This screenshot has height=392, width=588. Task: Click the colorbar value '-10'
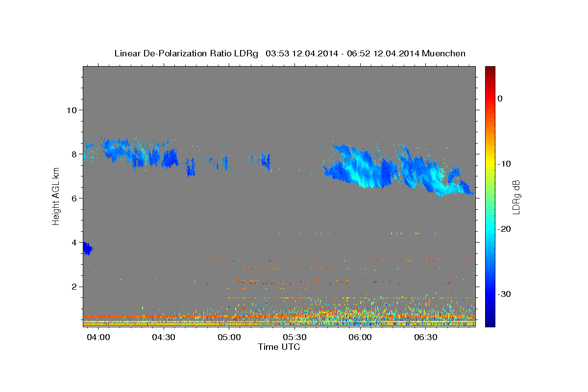[505, 164]
